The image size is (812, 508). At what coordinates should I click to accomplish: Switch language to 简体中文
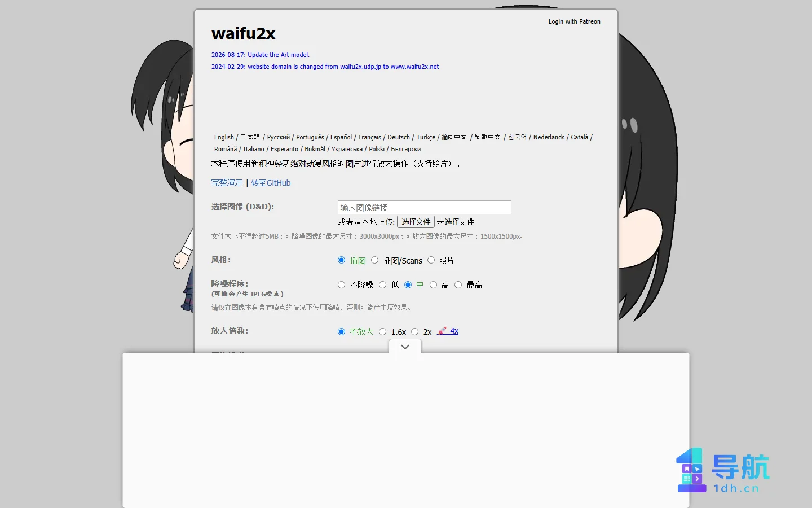coord(454,137)
